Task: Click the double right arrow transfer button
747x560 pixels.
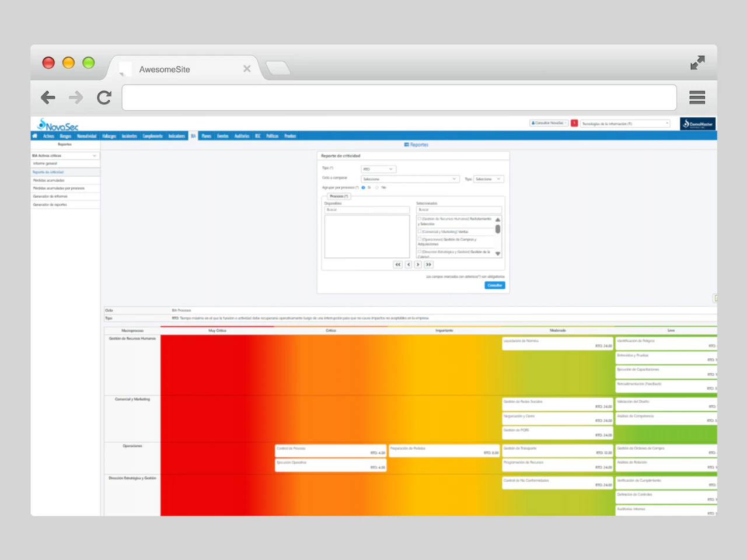Action: (x=428, y=265)
